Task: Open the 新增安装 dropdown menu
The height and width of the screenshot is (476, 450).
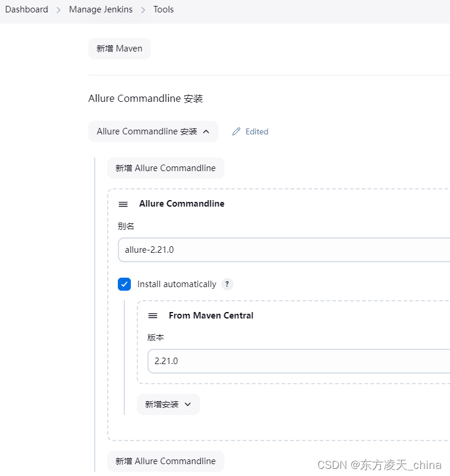Action: (x=168, y=404)
